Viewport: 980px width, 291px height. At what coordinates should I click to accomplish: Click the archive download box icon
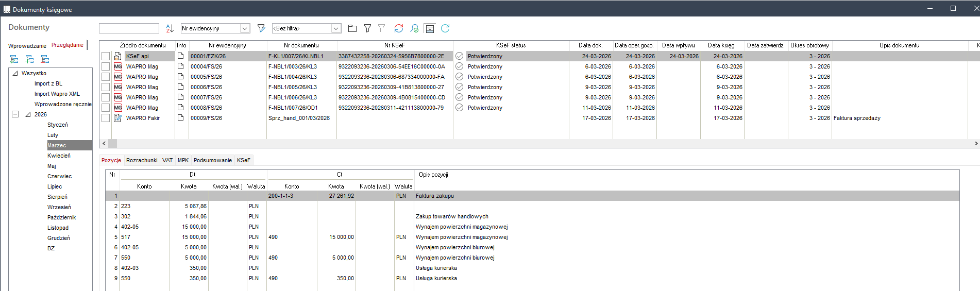[430, 28]
